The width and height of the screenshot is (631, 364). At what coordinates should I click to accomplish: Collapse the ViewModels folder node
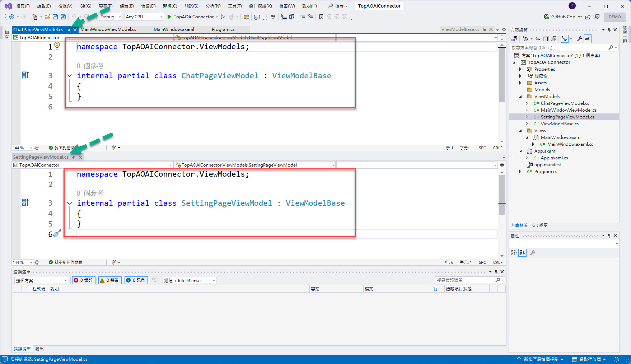[520, 97]
